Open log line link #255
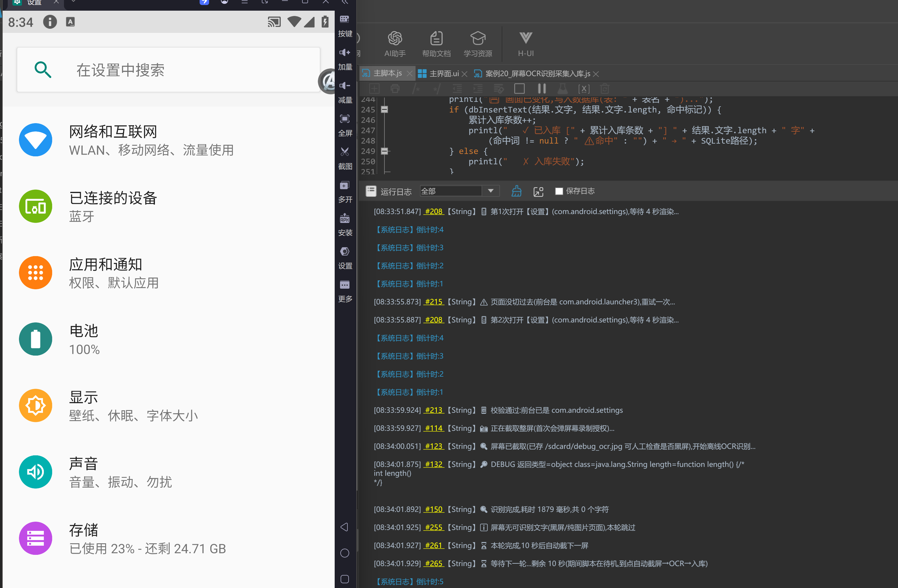 (434, 527)
